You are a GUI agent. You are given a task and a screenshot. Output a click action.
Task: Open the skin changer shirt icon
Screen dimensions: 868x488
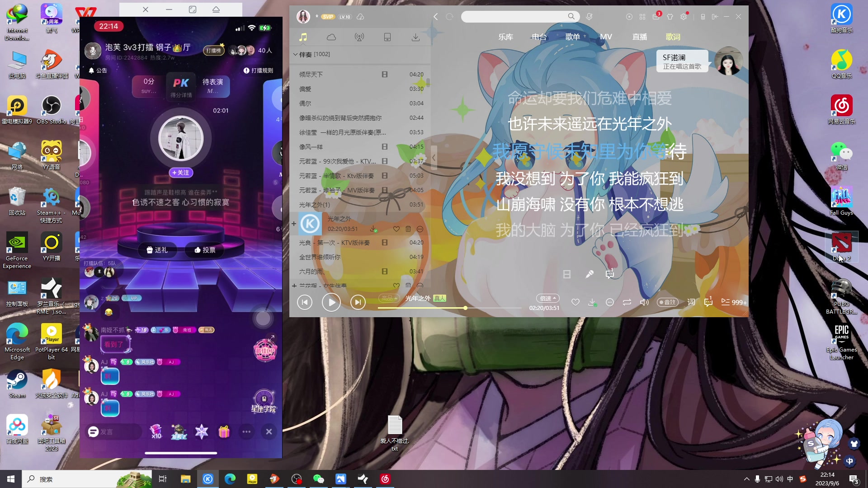coord(670,17)
